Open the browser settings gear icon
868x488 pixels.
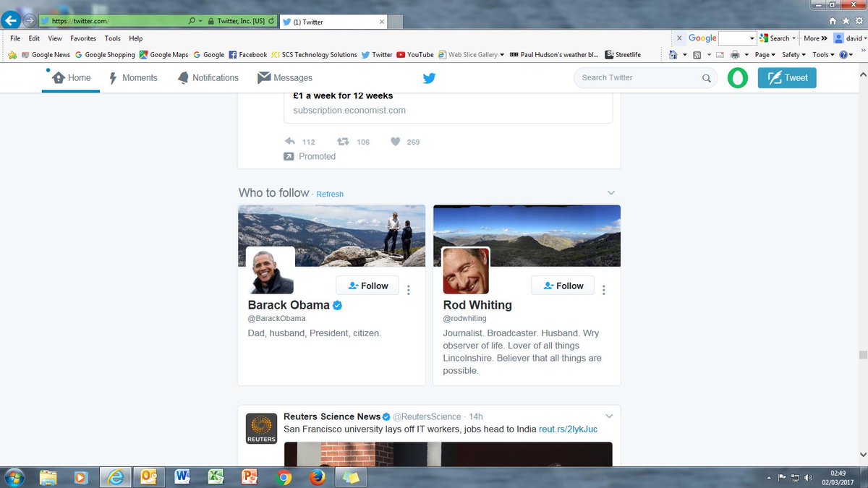coord(859,21)
